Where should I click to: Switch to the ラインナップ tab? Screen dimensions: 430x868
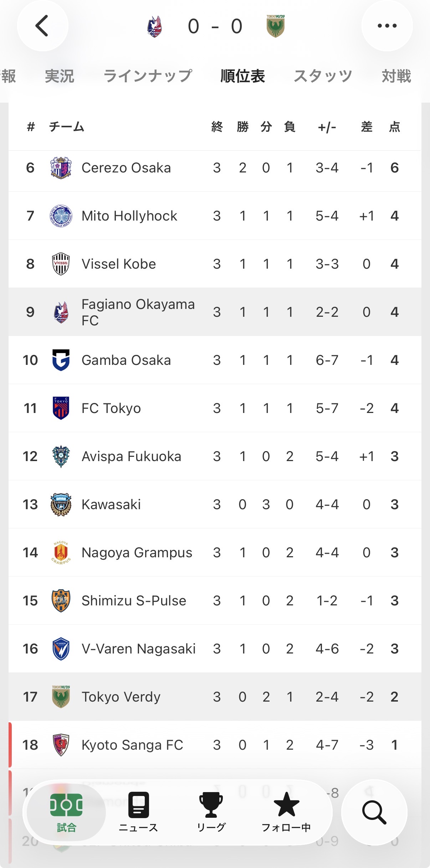(x=148, y=76)
